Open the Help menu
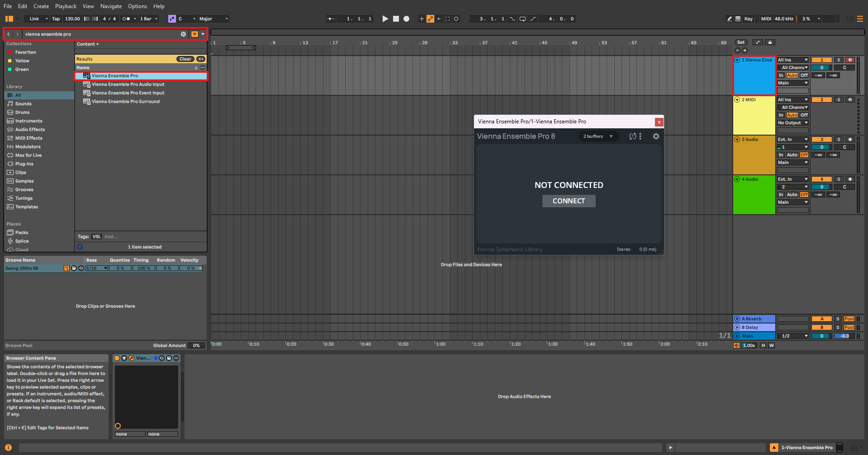 [159, 6]
